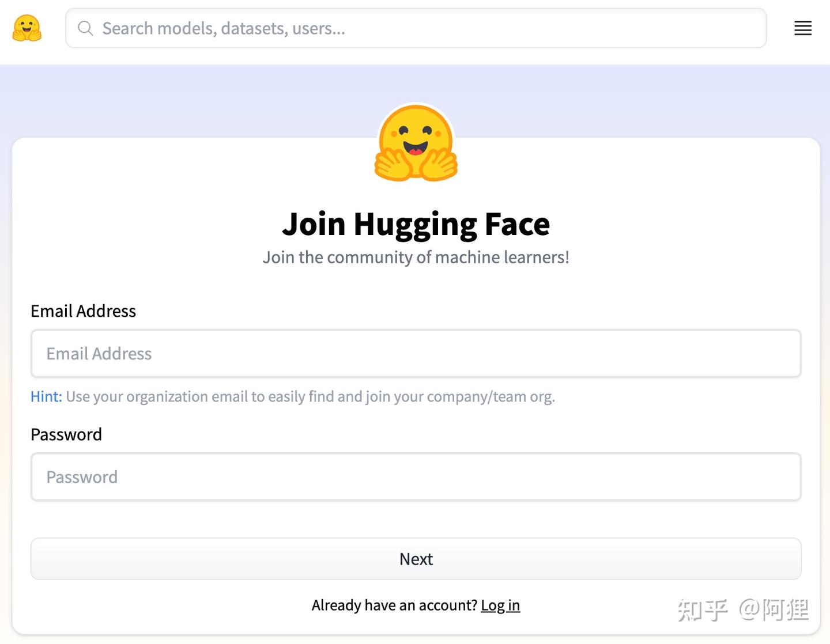This screenshot has height=644, width=830.
Task: Tap the magnifying glass inside the search bar
Action: [85, 28]
